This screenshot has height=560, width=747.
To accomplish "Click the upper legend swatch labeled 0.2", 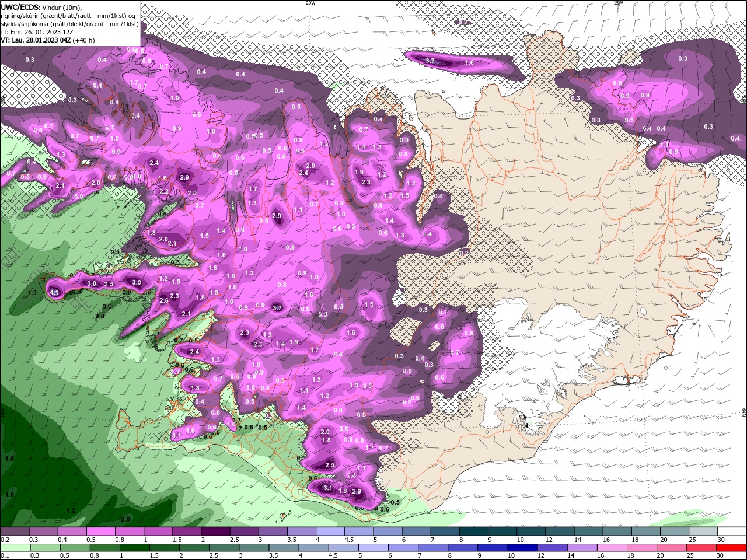I will click(x=15, y=531).
